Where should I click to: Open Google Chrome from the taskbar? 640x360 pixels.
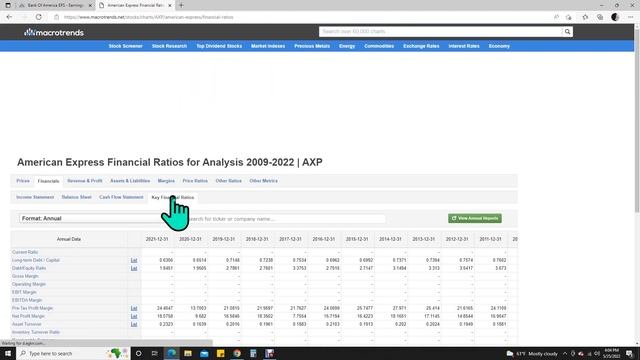tap(237, 353)
